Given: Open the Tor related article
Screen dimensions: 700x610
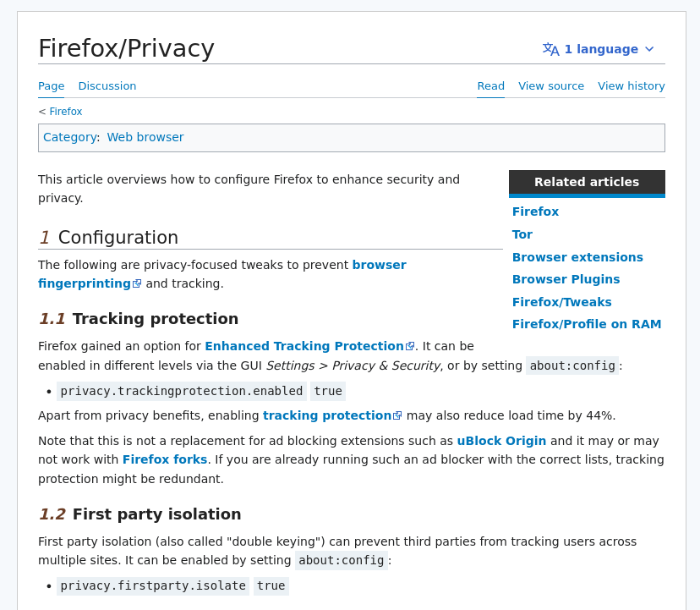Looking at the screenshot, I should pos(522,234).
